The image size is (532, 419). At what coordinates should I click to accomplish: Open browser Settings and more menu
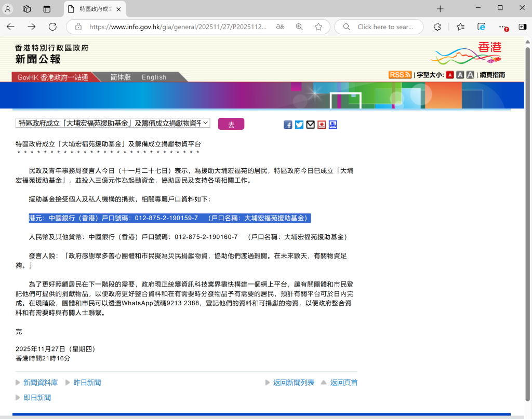(x=502, y=27)
